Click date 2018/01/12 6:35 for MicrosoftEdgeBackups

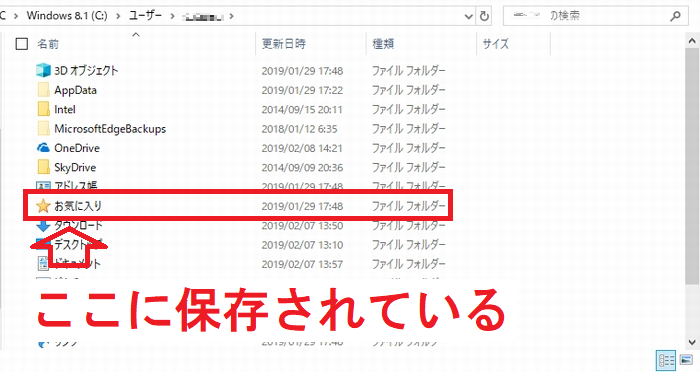pos(300,129)
